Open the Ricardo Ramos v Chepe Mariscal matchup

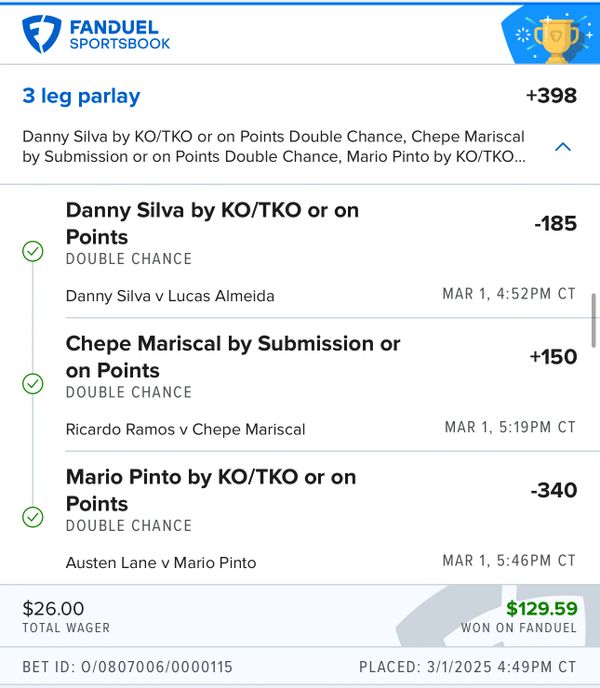click(186, 429)
